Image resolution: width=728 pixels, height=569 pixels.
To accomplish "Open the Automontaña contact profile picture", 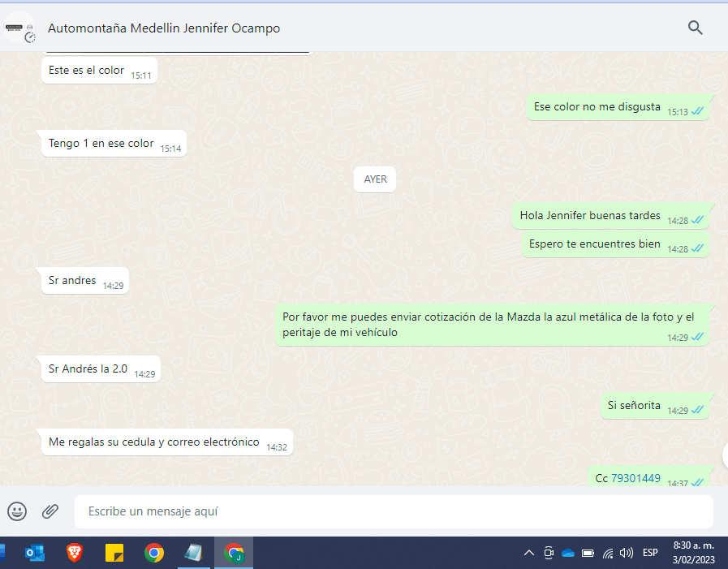I will [x=19, y=28].
